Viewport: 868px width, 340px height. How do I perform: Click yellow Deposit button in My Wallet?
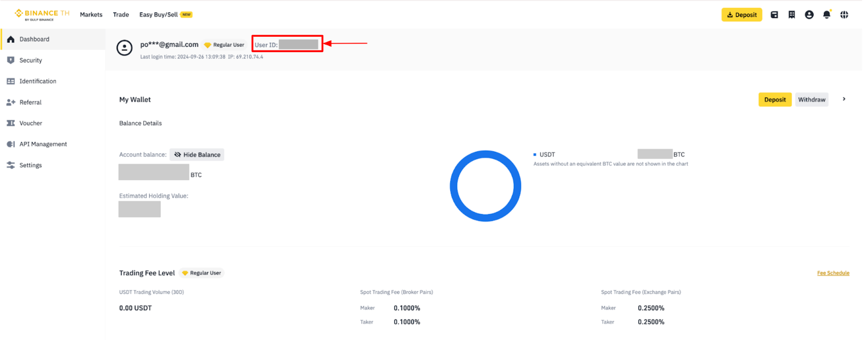[x=775, y=100]
